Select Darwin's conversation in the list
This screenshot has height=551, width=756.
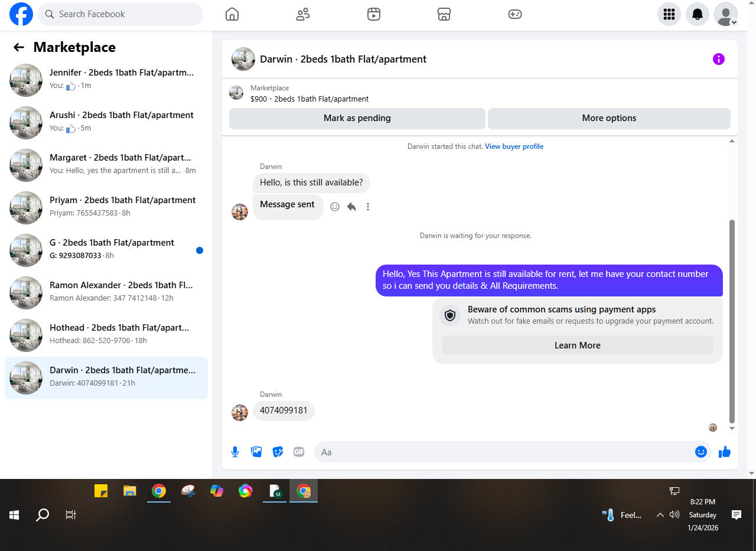pos(106,378)
